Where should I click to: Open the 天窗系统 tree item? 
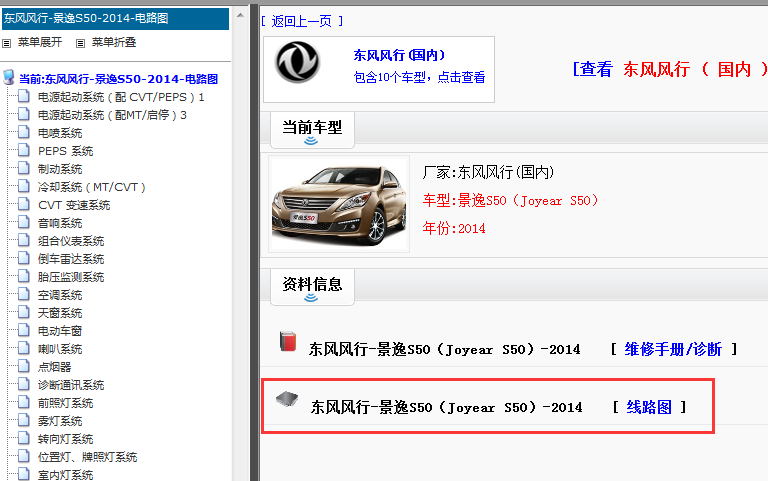tap(60, 313)
